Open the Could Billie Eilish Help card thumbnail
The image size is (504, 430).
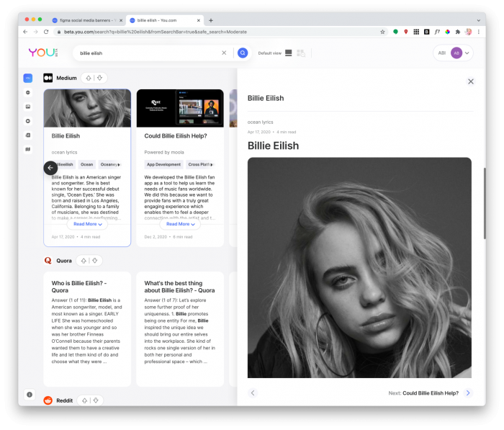(180, 108)
